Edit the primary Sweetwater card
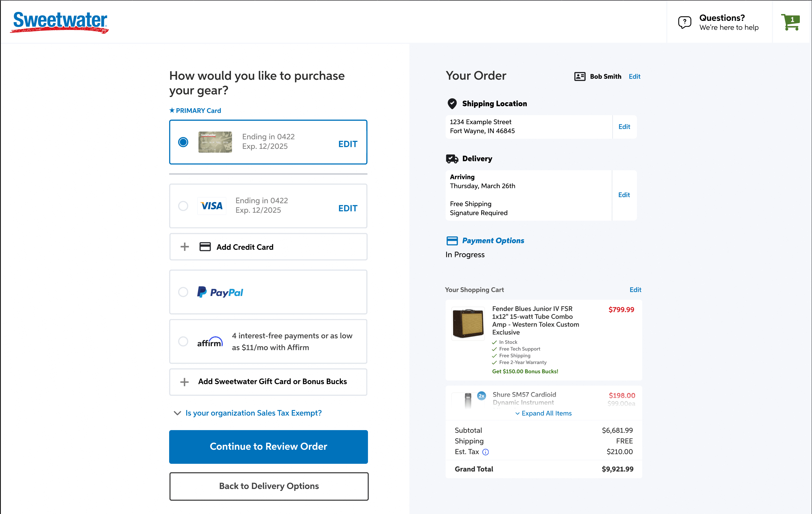Viewport: 812px width, 514px height. (347, 144)
